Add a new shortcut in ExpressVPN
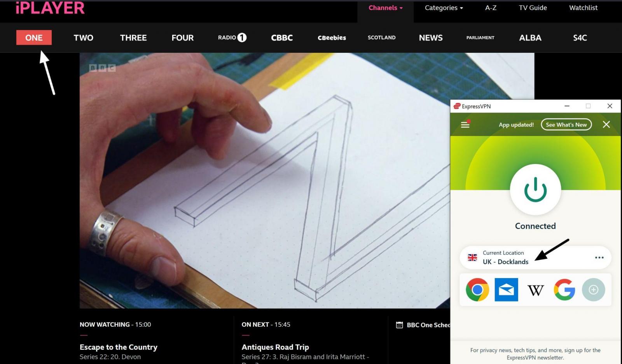 (593, 290)
